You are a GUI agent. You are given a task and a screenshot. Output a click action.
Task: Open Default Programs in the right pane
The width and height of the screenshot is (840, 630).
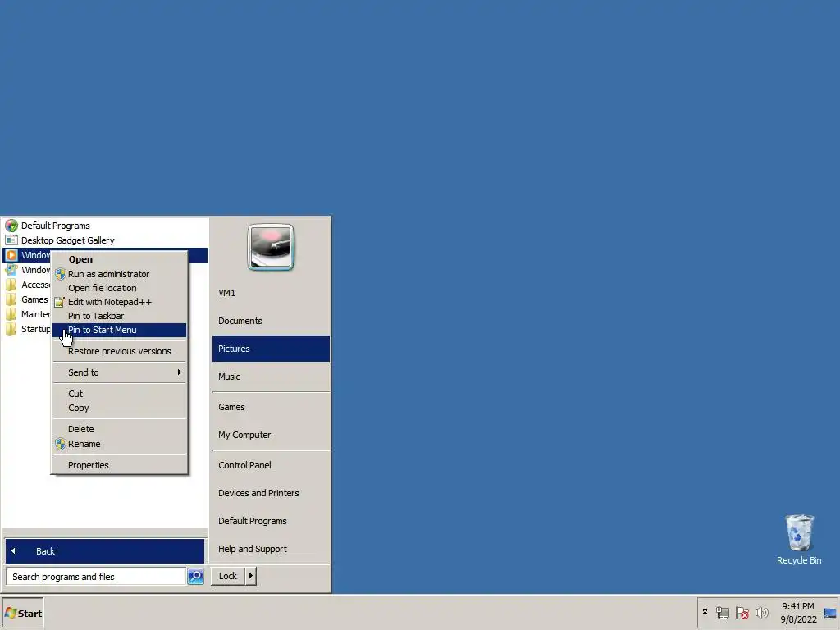click(x=271, y=521)
